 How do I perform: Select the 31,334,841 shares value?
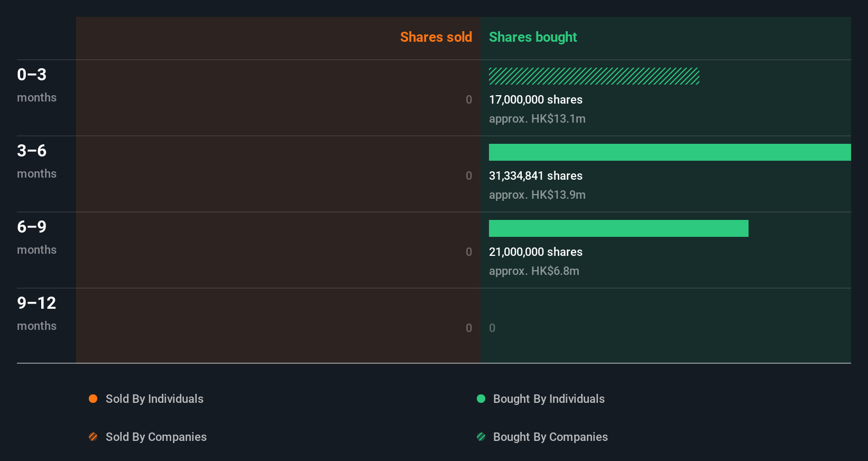[x=535, y=176]
